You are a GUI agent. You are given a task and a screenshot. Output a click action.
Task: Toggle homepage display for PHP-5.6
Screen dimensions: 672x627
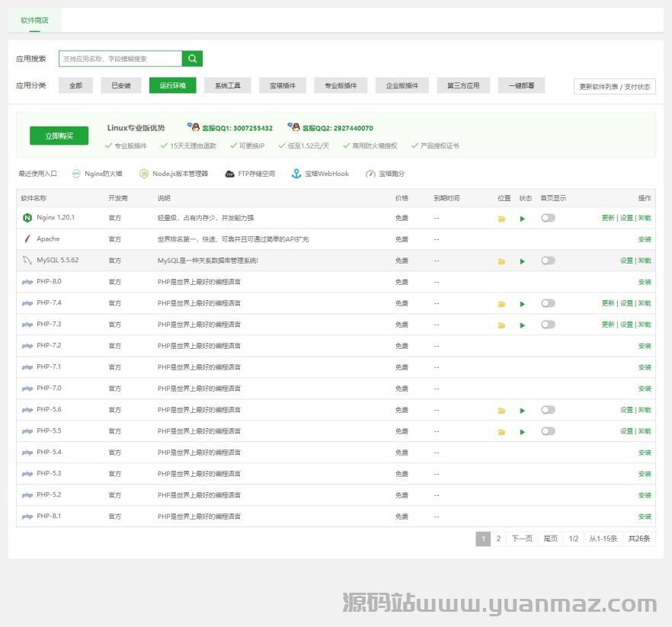tap(548, 410)
